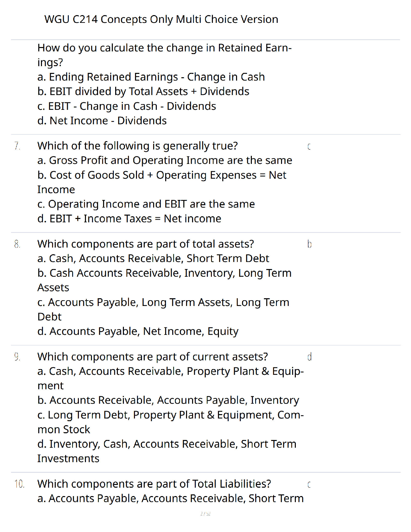Select option a. Ending Retained Earnings - Change in Cash

tap(151, 77)
